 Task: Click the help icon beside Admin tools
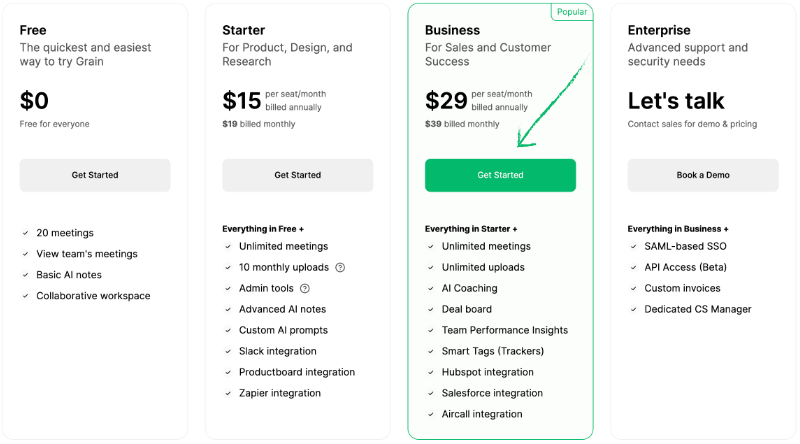[305, 288]
